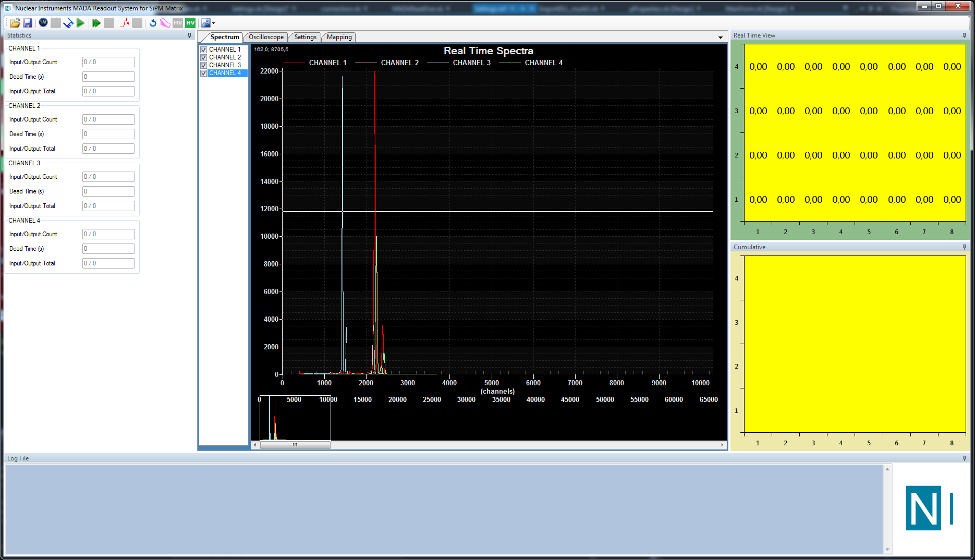
Task: Open a file with the folder icon
Action: pyautogui.click(x=15, y=23)
